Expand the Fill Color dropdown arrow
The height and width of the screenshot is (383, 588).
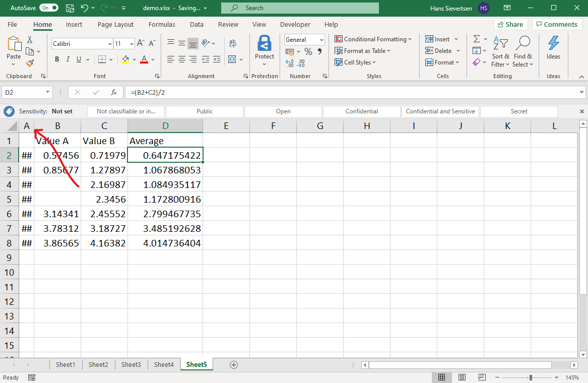pos(134,59)
